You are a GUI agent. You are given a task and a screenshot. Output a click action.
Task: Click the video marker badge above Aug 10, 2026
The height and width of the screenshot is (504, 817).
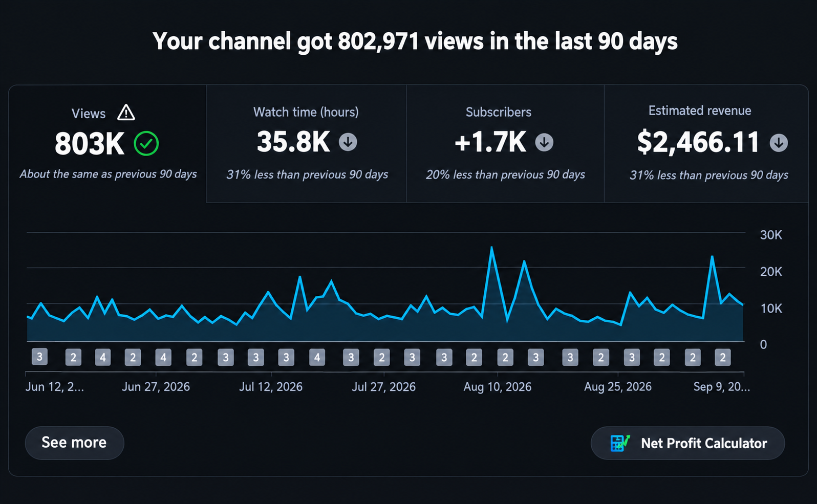click(x=505, y=357)
